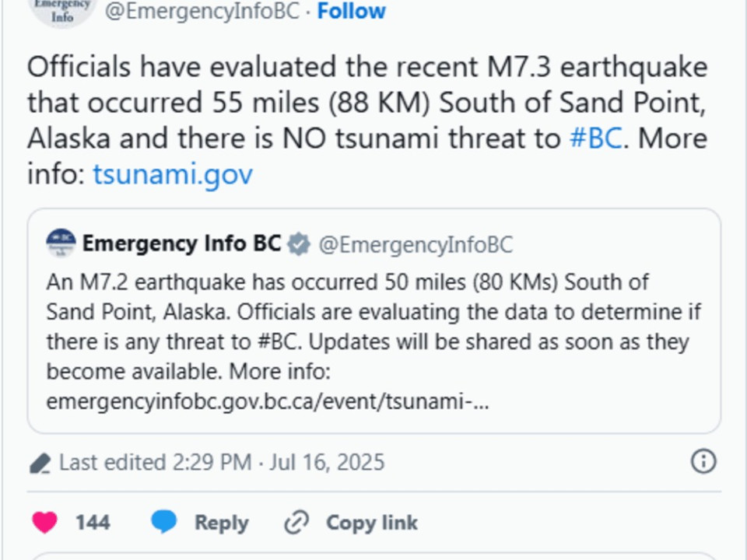Open @EmergencyInfoBC handle inside quoted tweet

pos(416,245)
